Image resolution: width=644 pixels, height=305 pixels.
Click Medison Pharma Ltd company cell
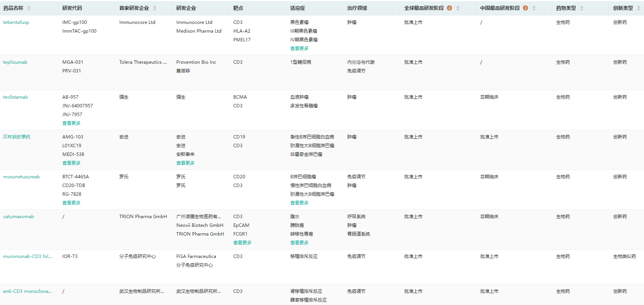(x=199, y=31)
